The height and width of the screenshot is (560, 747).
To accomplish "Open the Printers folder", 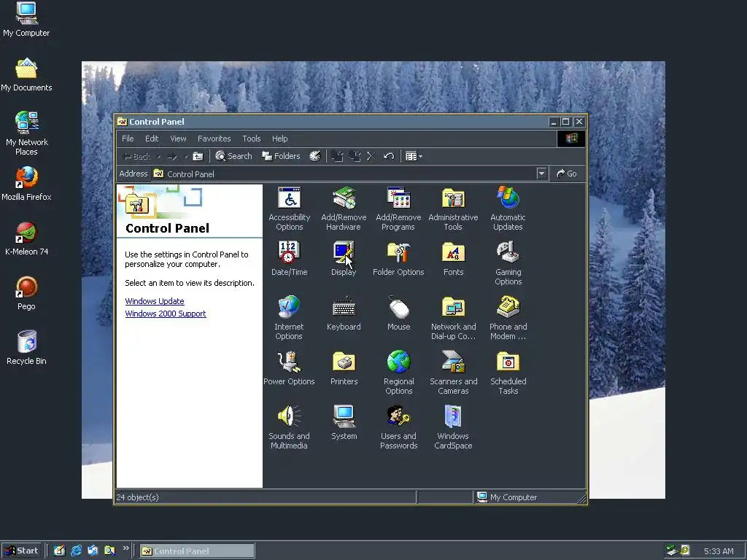I will [344, 368].
